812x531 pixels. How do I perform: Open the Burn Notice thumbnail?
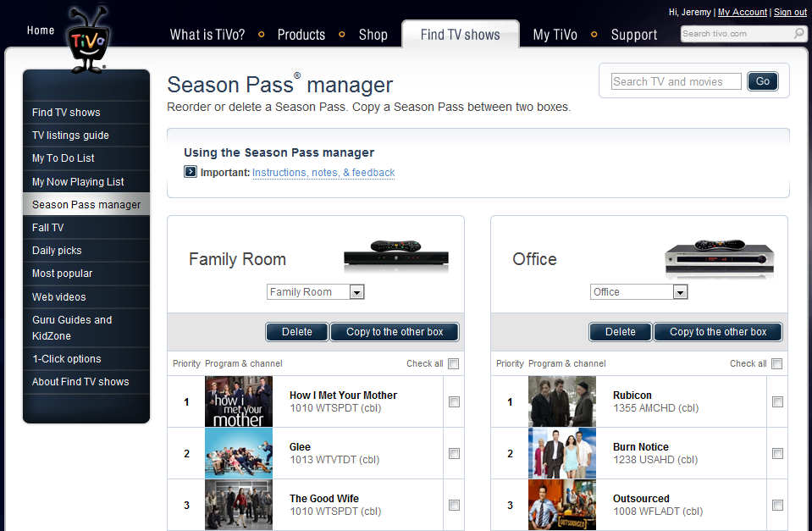(x=562, y=453)
